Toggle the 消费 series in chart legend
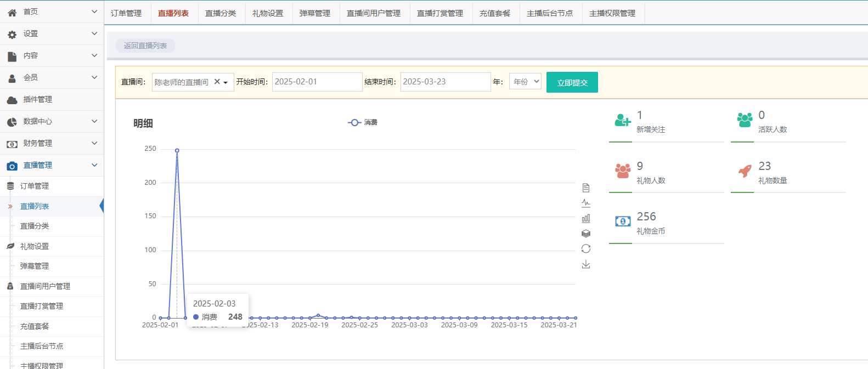Image resolution: width=868 pixels, height=369 pixels. click(363, 122)
